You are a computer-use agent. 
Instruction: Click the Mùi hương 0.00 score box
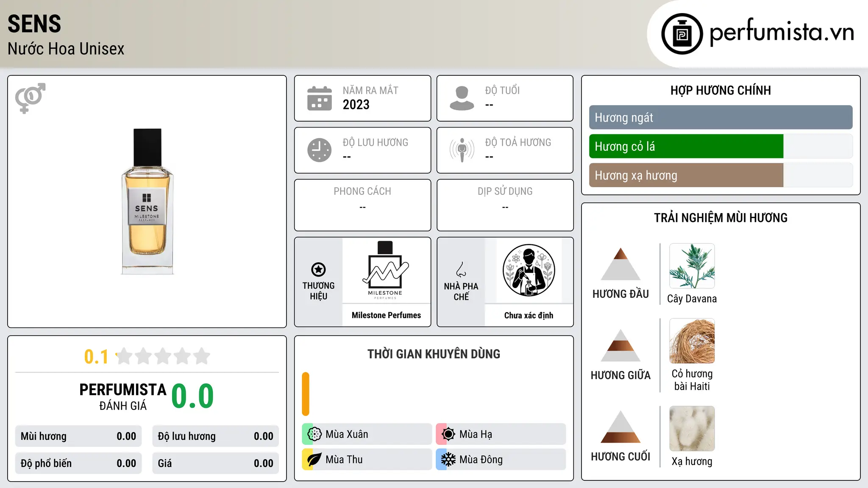(x=78, y=436)
